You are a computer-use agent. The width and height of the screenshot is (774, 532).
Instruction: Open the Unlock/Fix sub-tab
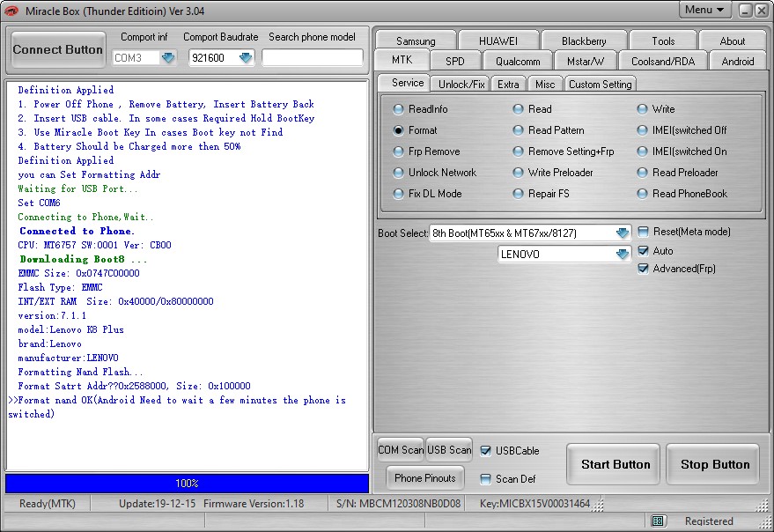[461, 85]
